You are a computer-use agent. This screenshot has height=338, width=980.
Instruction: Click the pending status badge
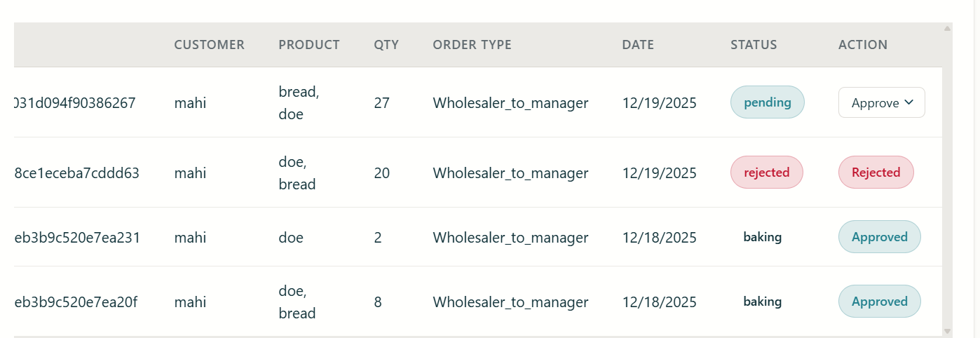[767, 102]
